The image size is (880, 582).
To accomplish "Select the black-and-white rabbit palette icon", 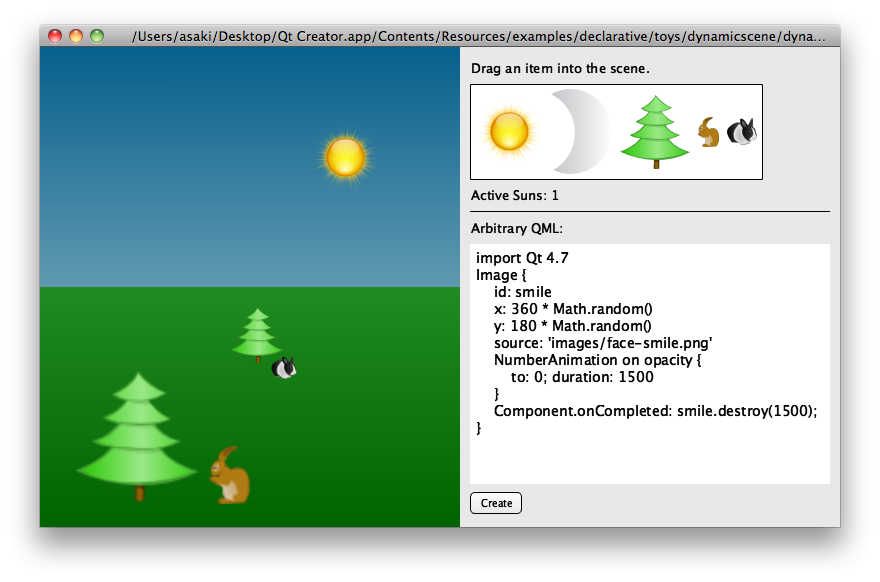I will click(x=741, y=132).
